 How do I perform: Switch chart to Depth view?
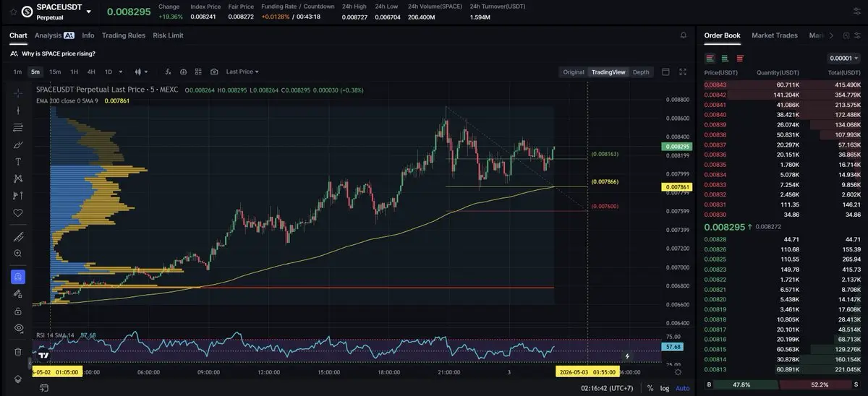[x=641, y=72]
